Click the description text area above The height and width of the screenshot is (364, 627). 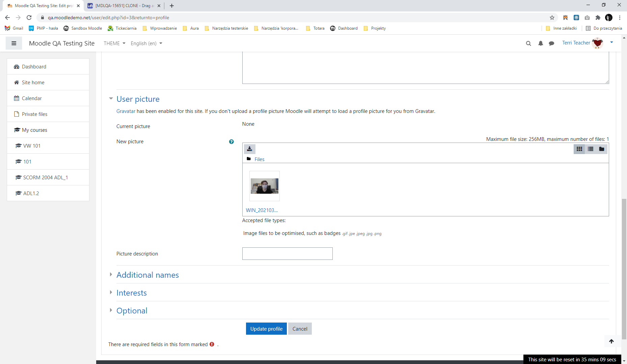pyautogui.click(x=426, y=68)
